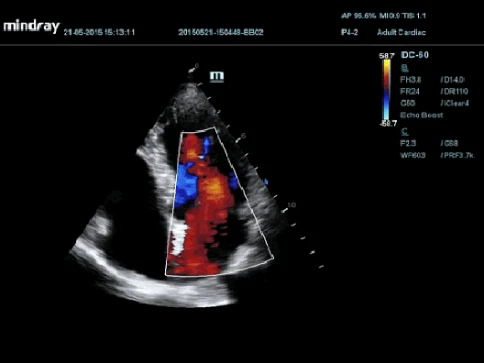Click the WF603 wall filter parameter
The image size is (484, 363).
pos(413,155)
